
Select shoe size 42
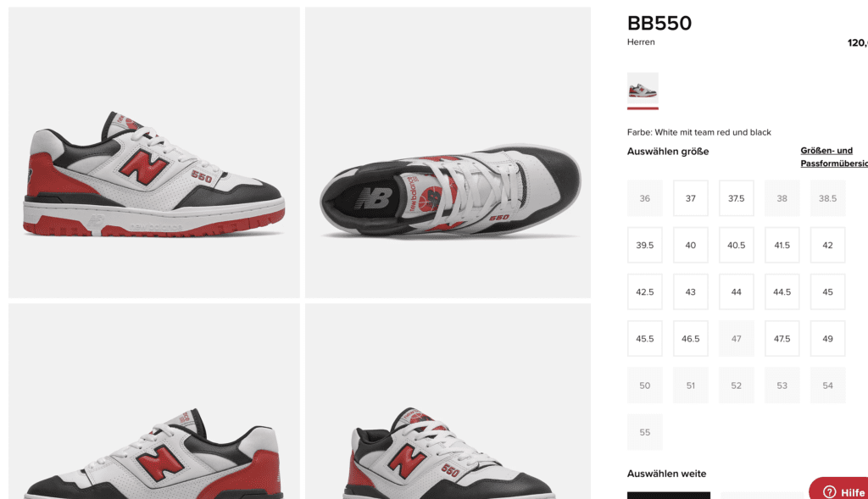tap(827, 245)
